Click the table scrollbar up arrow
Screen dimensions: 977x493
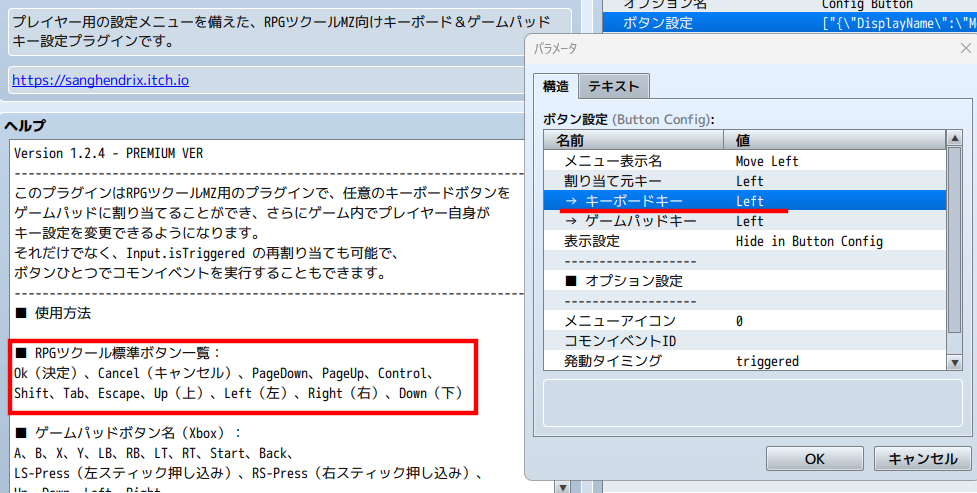click(x=954, y=140)
